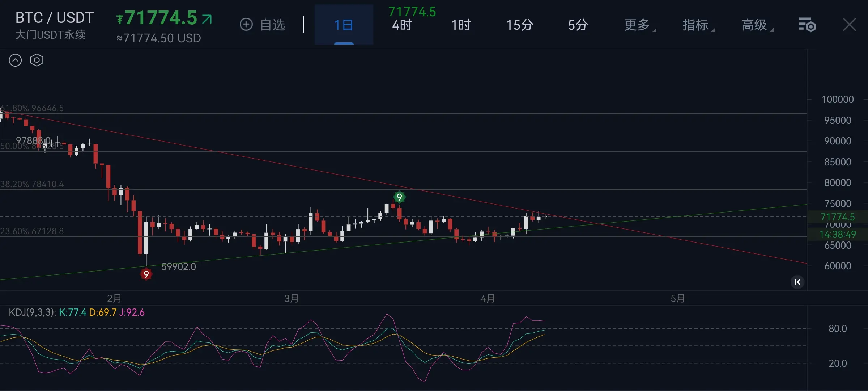Select the 15分 interval

[x=519, y=25]
